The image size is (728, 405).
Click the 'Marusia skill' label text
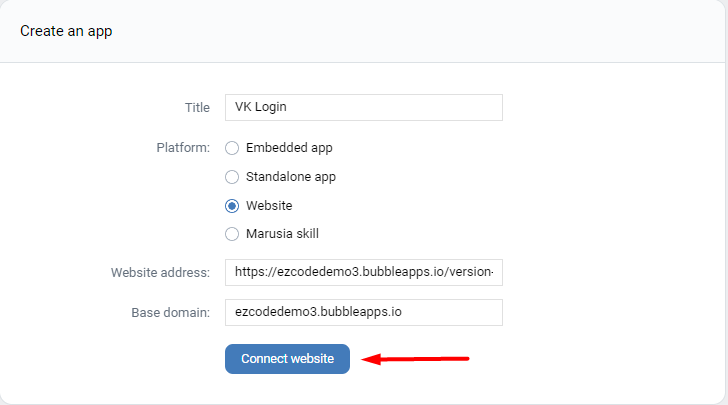(x=282, y=234)
